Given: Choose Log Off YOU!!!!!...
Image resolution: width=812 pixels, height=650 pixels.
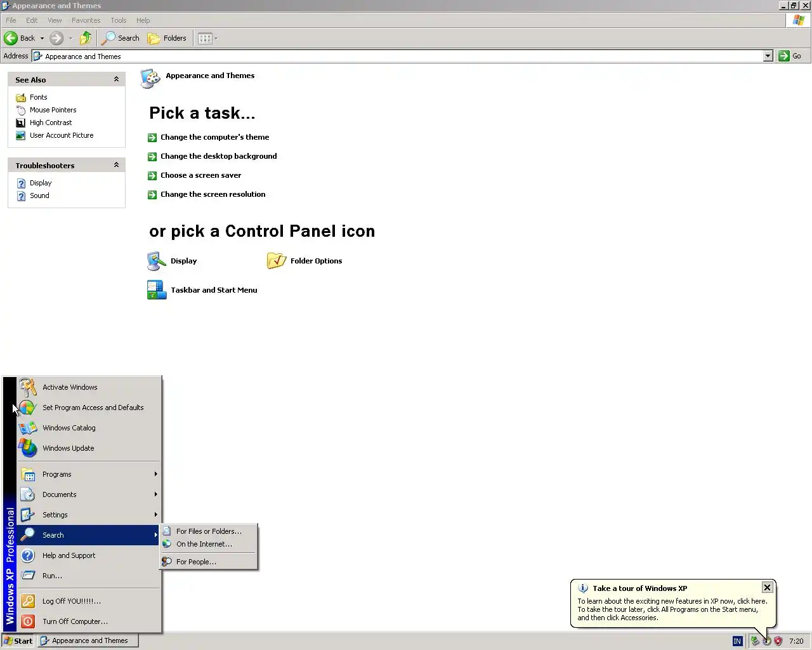Looking at the screenshot, I should pyautogui.click(x=89, y=601).
